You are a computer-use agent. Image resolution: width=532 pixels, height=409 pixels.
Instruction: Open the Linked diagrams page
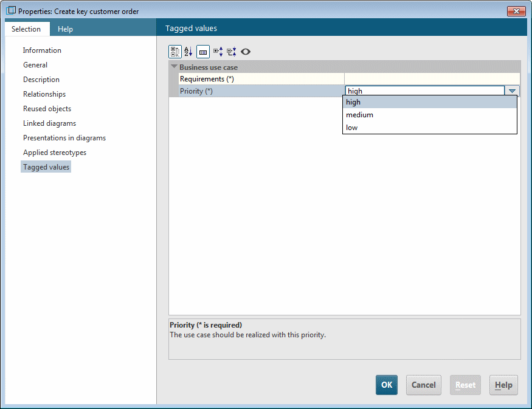click(49, 123)
